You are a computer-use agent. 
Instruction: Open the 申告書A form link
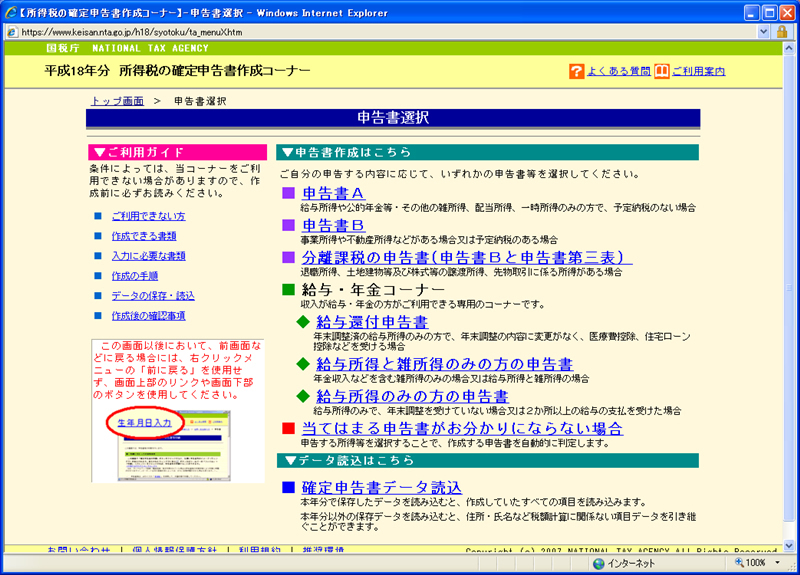(334, 193)
